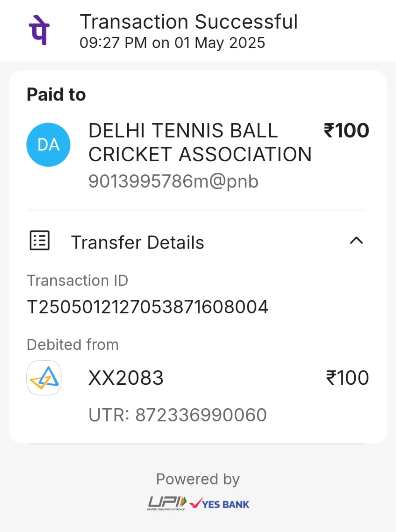Click the Paid to heading
This screenshot has height=532, width=396.
click(x=56, y=94)
